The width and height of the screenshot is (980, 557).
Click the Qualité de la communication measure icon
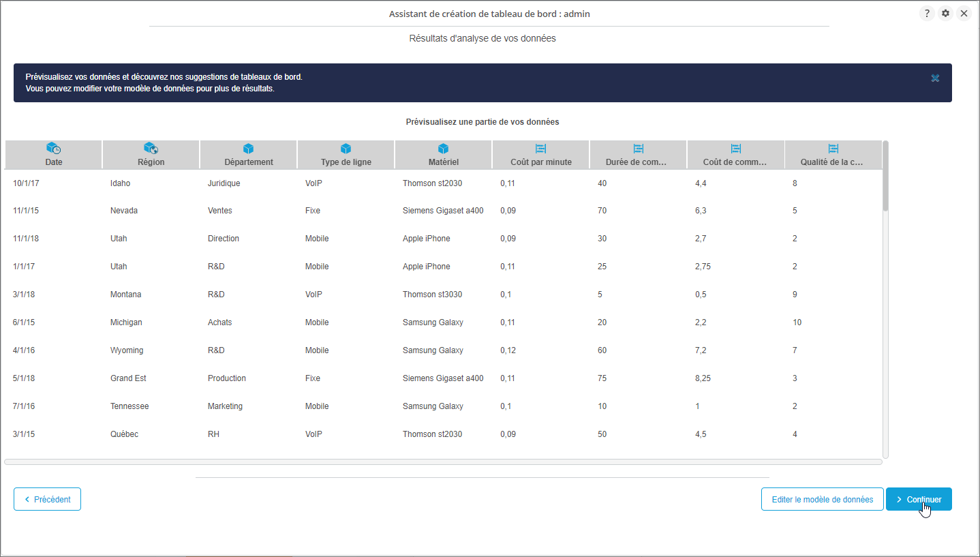pos(833,148)
